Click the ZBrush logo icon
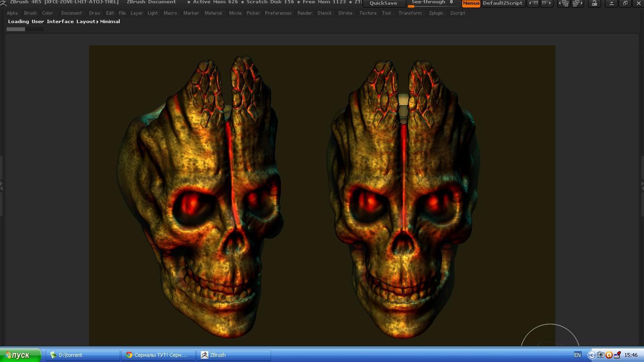 [x=4, y=2]
